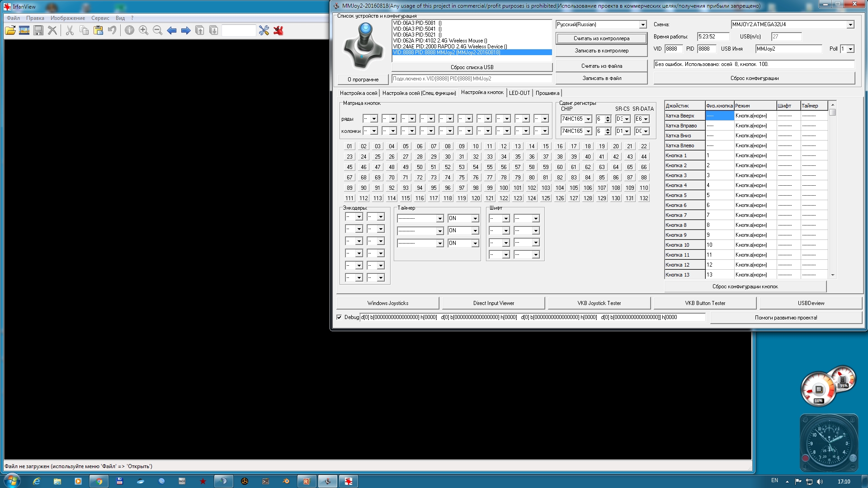Click the USB Имя MMJoy2 input field
This screenshot has height=488, width=868.
(788, 49)
